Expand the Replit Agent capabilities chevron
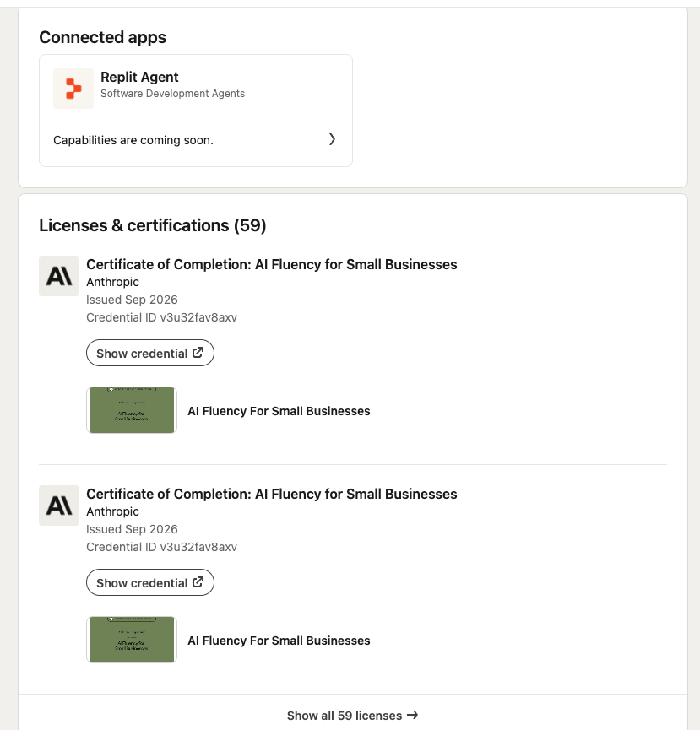This screenshot has height=730, width=700. (x=332, y=139)
